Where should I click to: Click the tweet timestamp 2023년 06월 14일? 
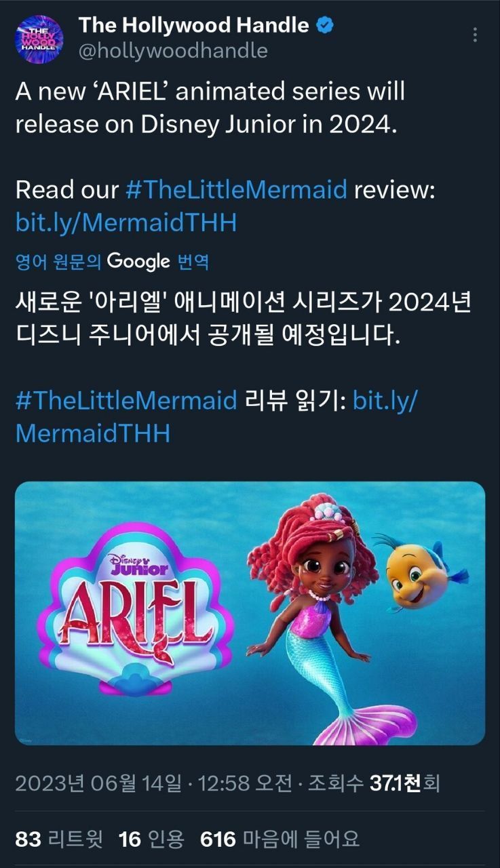click(98, 785)
